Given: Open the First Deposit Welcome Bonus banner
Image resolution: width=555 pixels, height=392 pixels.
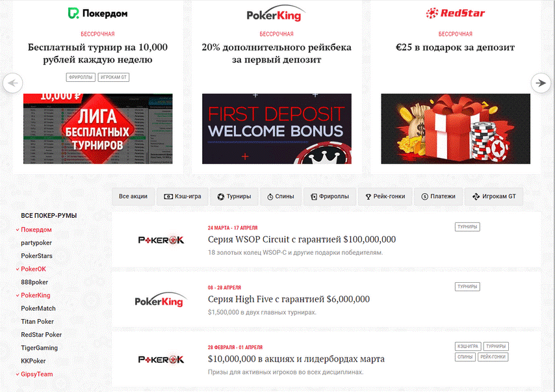Looking at the screenshot, I should [277, 129].
